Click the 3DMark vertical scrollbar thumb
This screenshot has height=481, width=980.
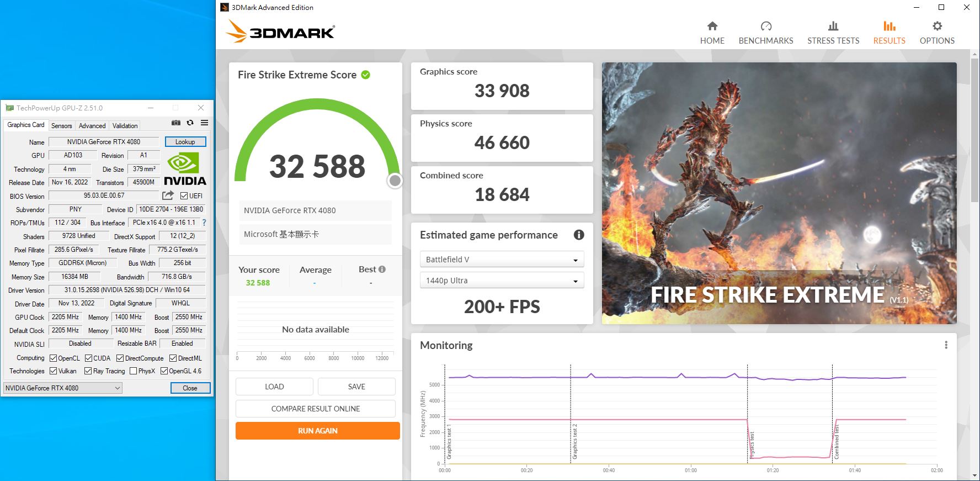click(x=975, y=130)
